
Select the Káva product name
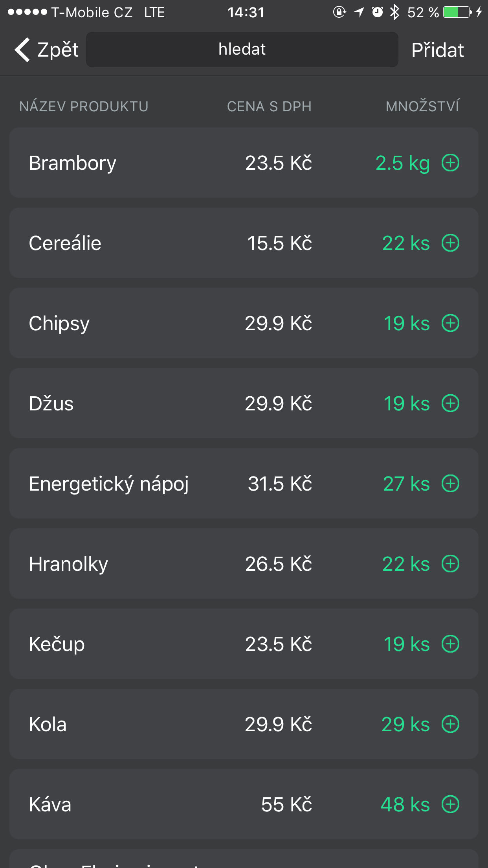(50, 804)
